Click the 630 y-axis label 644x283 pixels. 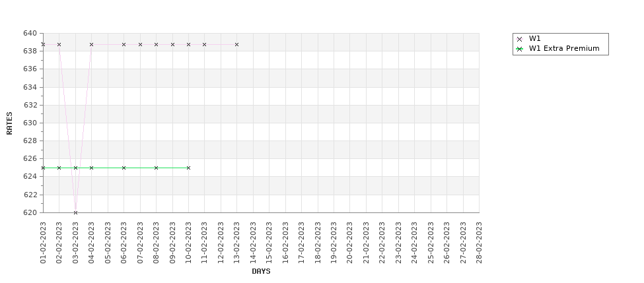30,123
